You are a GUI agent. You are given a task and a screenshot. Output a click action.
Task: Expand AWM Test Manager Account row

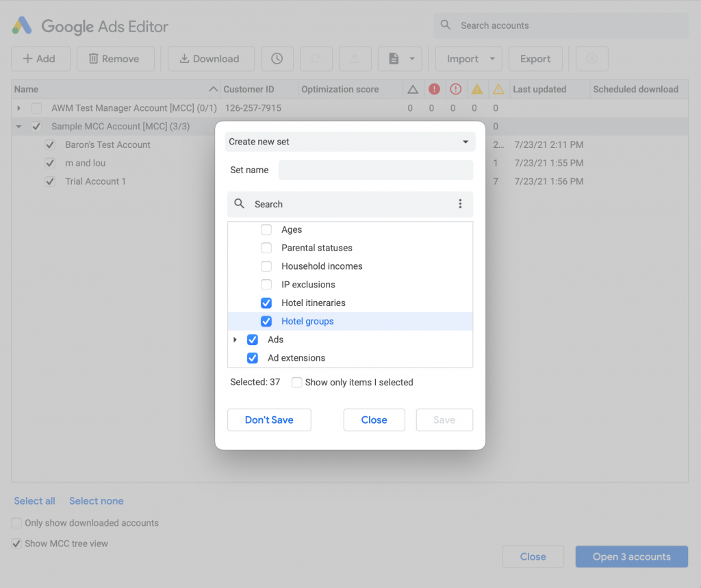[18, 108]
